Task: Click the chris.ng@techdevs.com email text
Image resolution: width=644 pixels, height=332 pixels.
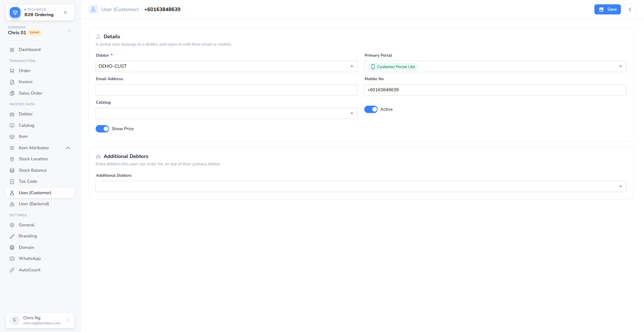Action: pyautogui.click(x=42, y=323)
